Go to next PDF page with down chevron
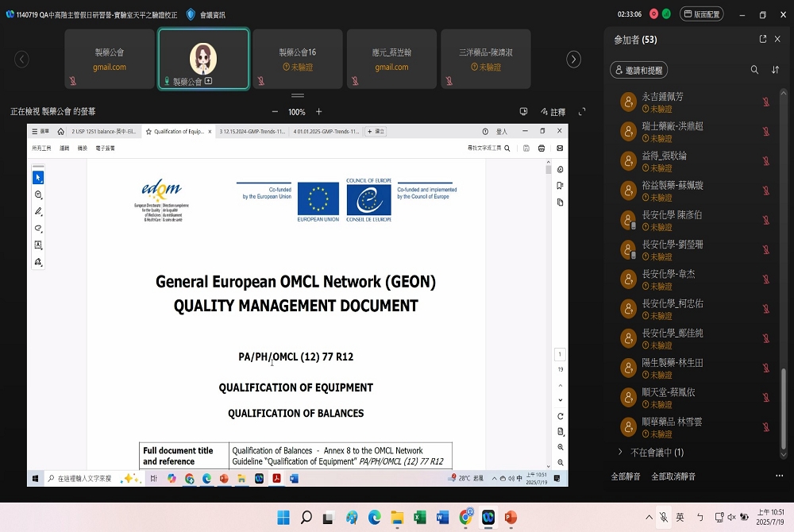The height and width of the screenshot is (532, 794). [560, 400]
